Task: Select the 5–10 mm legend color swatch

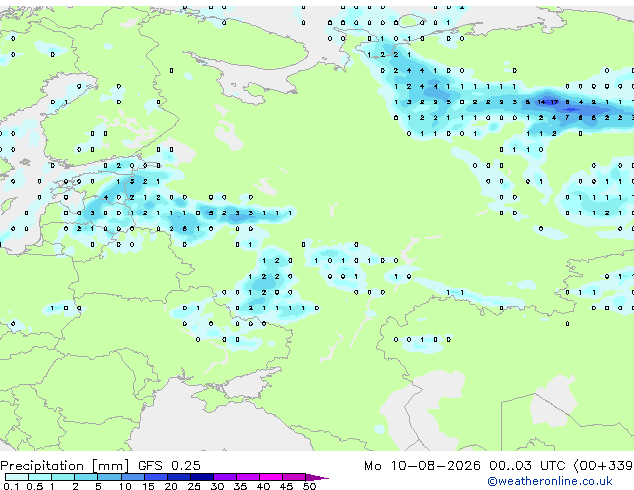Action: click(x=109, y=477)
